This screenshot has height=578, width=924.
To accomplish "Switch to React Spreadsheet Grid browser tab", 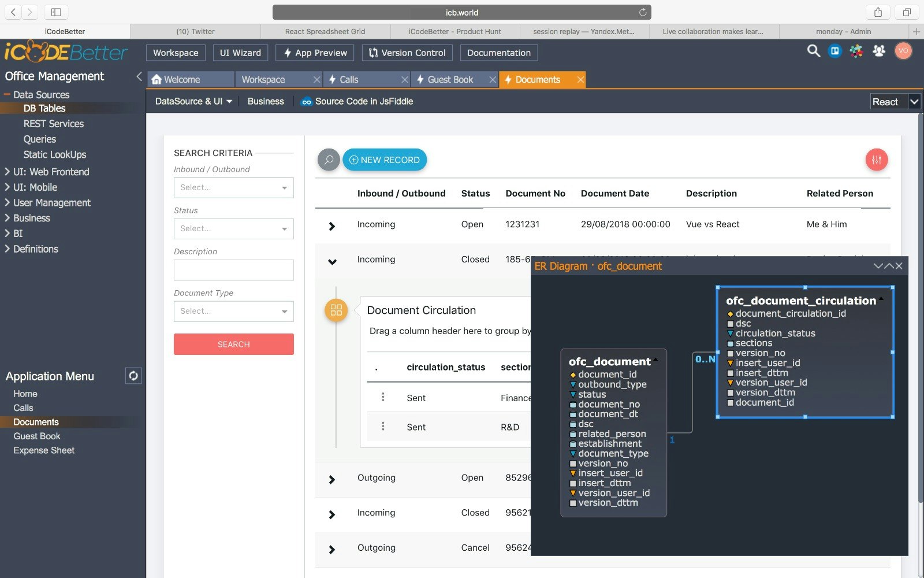I will pos(325,31).
